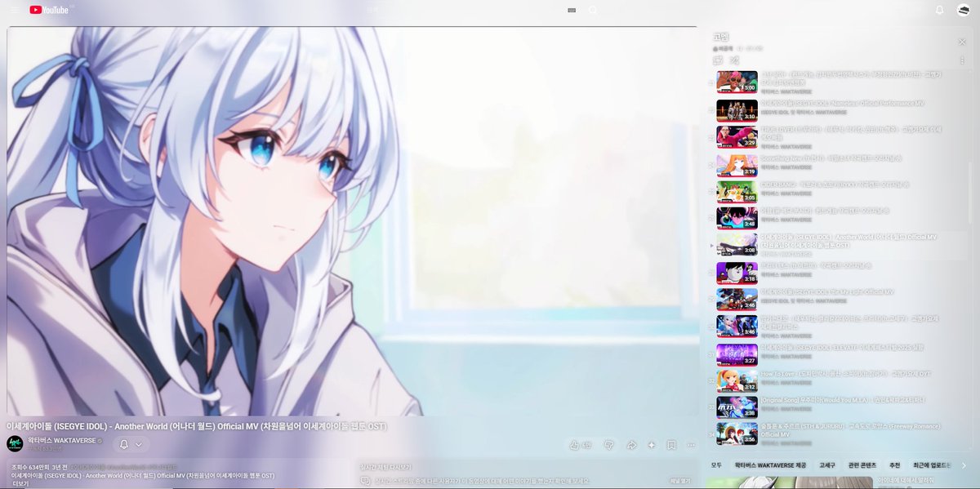Image resolution: width=980 pixels, height=489 pixels.
Task: Open the notifications bell in header
Action: point(939,10)
